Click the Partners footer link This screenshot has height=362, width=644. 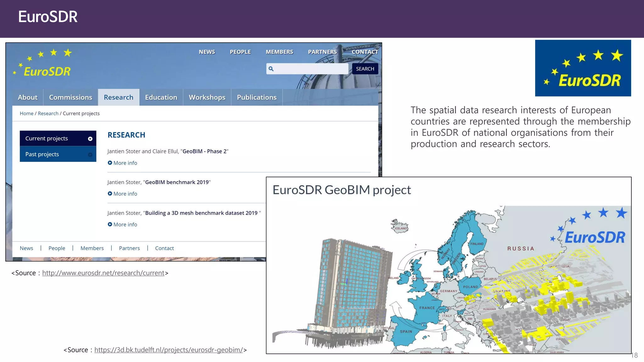129,248
